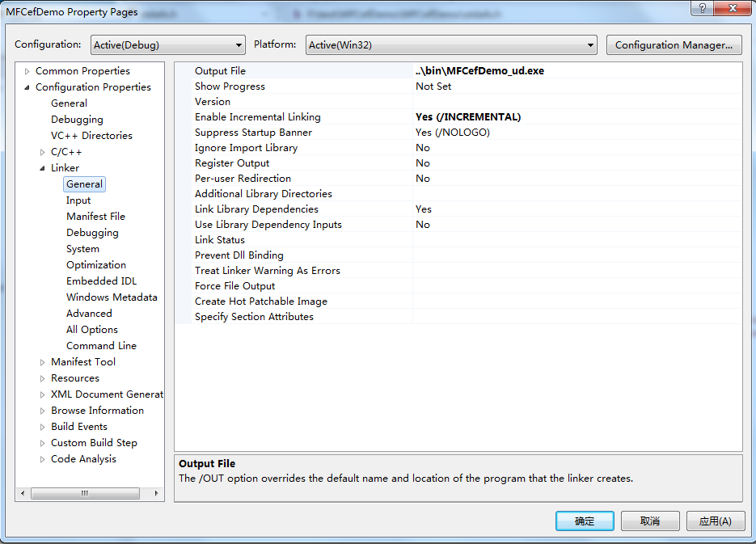The width and height of the screenshot is (756, 544).
Task: Select Debugging under Linker
Action: tap(92, 232)
